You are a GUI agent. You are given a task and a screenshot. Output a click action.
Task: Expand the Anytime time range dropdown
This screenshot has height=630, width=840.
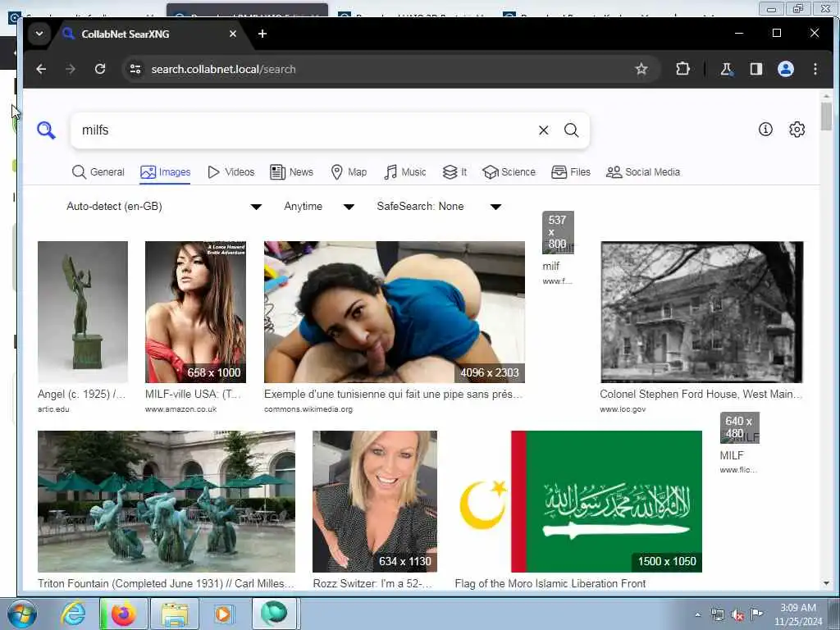pos(319,206)
